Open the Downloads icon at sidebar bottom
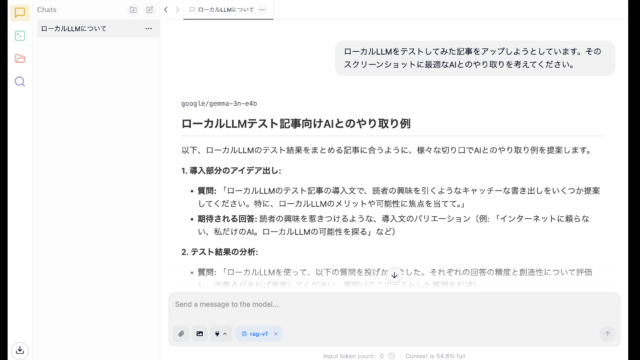Screen dimensions: 640x360 [x=20, y=350]
